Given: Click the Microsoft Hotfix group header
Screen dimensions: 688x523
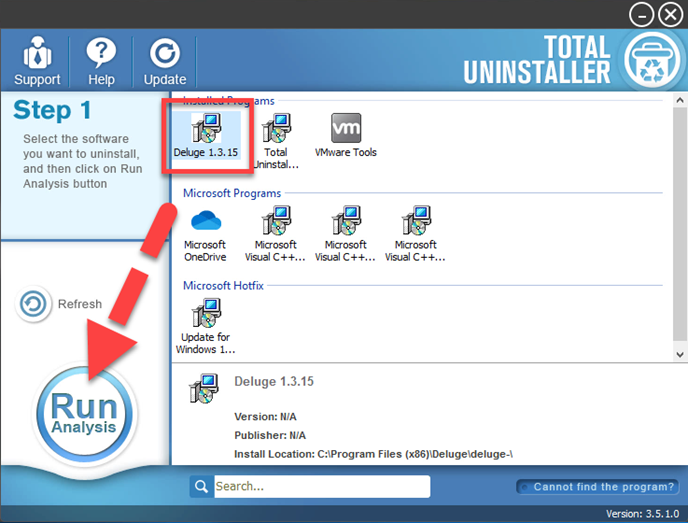Looking at the screenshot, I should (223, 286).
